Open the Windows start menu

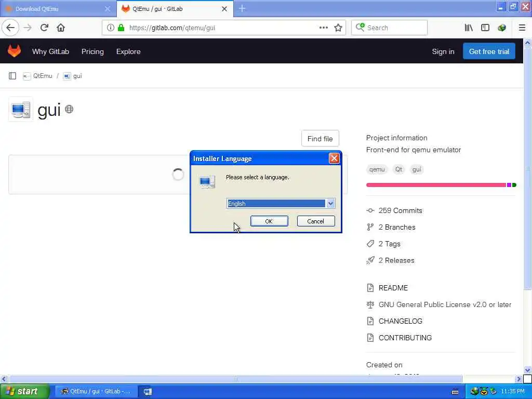24,391
